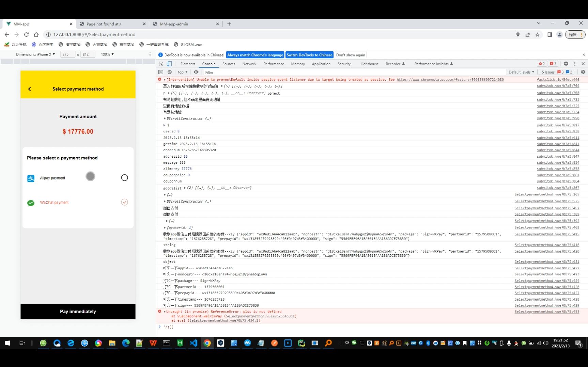Open console settings gear at right
This screenshot has height=367, width=588.
(583, 72)
